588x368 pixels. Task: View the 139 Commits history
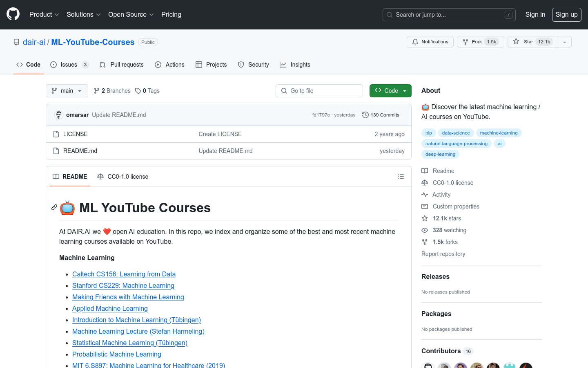coord(381,115)
